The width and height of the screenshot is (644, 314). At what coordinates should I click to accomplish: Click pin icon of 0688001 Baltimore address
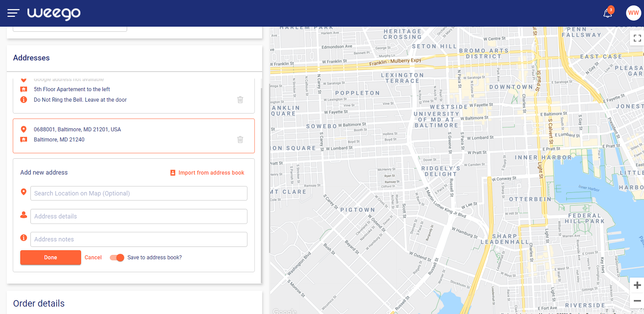point(24,129)
